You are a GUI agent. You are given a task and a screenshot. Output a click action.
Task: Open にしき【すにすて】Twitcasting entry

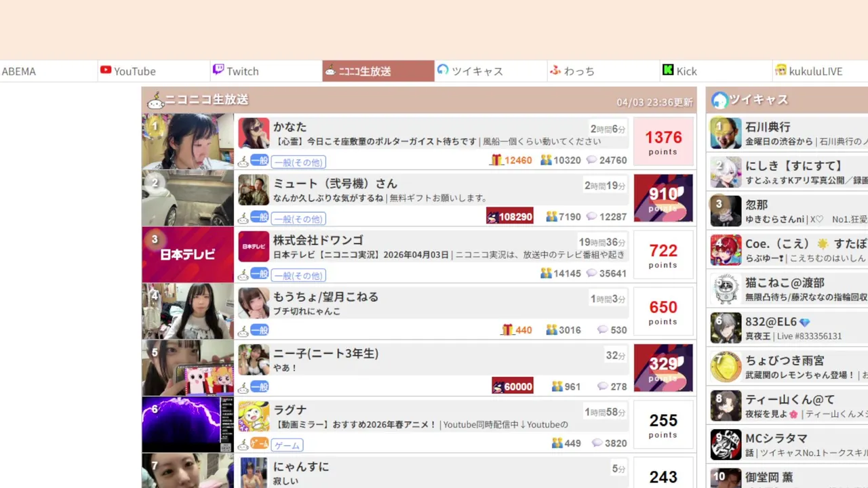[x=788, y=172]
